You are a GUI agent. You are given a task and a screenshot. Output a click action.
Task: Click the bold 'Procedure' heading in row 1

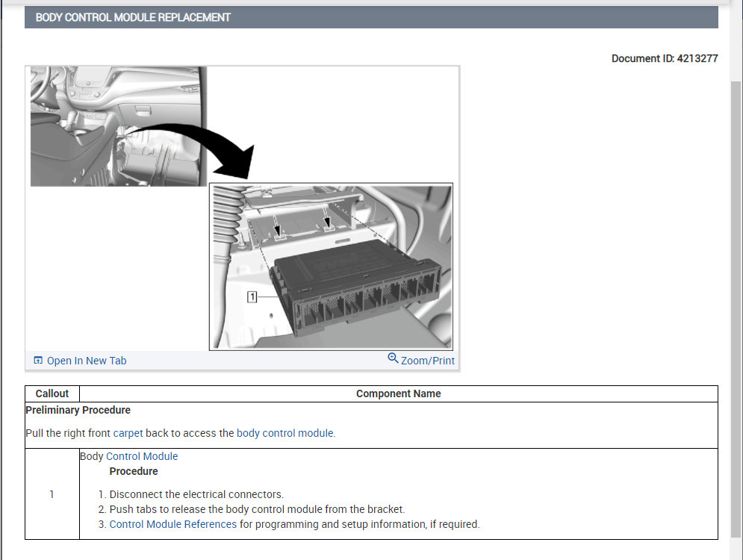click(134, 471)
